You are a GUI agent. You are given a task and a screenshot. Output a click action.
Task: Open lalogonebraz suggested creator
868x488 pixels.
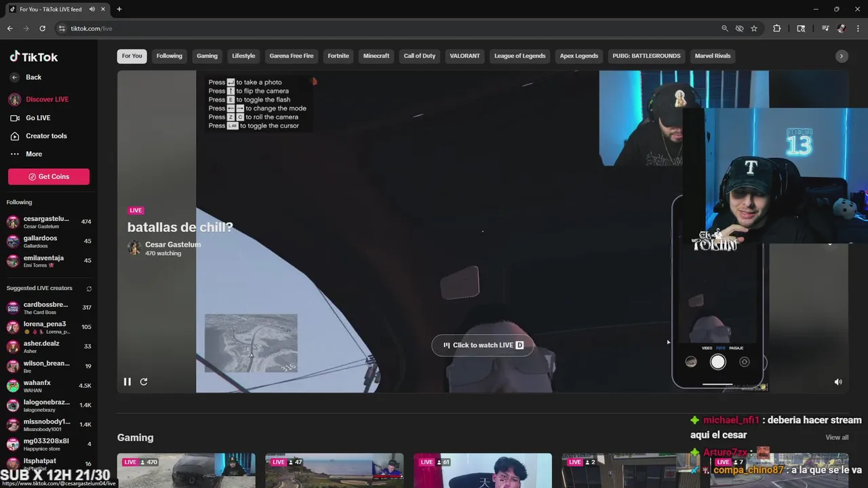[49, 405]
